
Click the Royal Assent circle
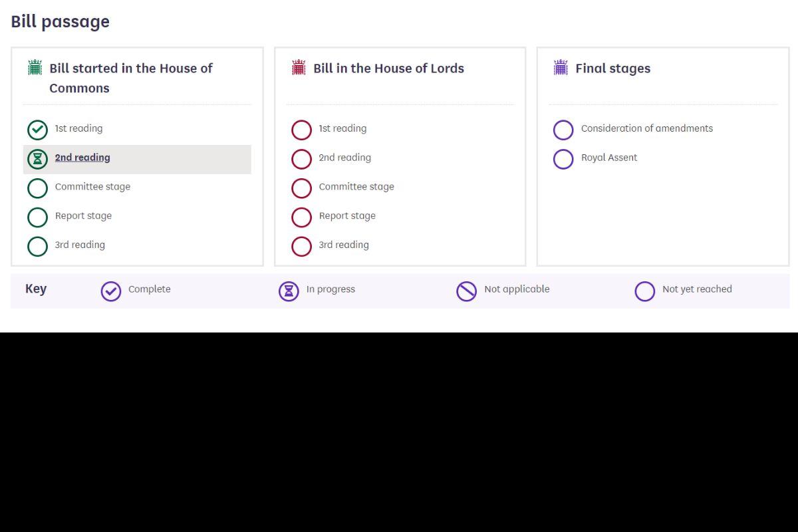point(563,159)
